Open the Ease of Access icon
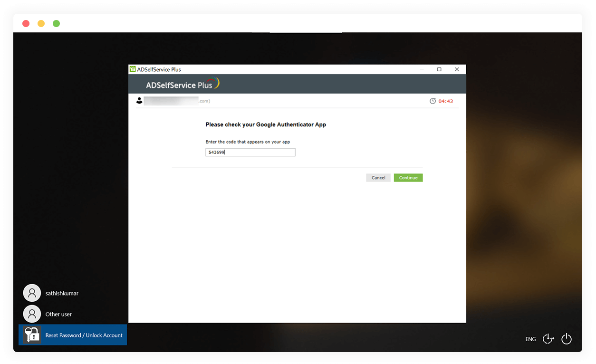Image resolution: width=596 pixels, height=364 pixels. pyautogui.click(x=548, y=339)
